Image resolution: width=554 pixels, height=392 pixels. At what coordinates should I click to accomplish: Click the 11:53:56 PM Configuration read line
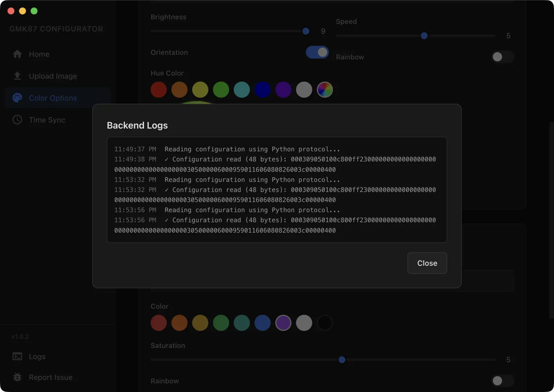[x=275, y=225]
